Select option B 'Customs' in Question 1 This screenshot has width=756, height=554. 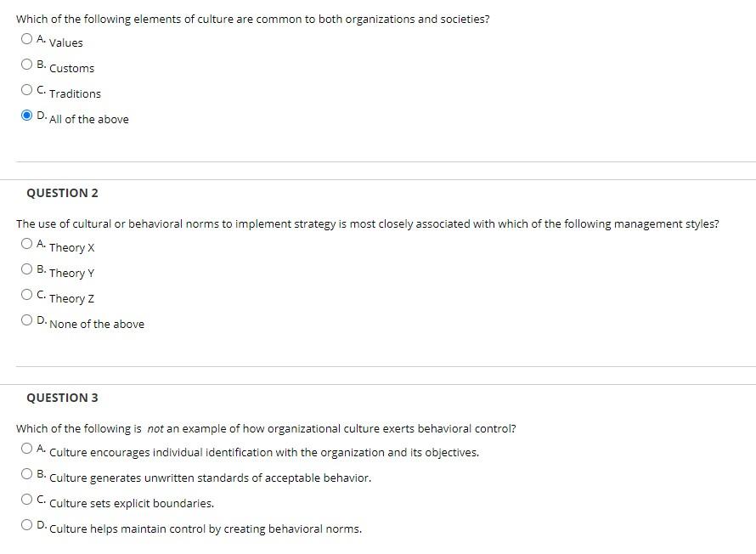(26, 64)
